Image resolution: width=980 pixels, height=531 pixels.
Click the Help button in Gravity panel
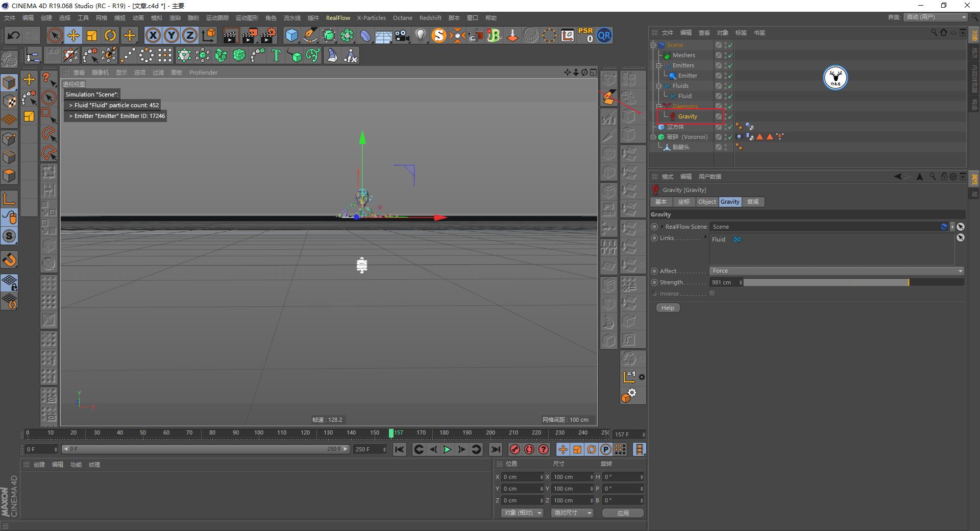(668, 307)
